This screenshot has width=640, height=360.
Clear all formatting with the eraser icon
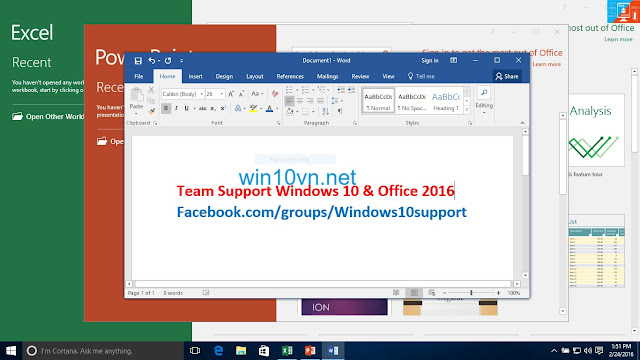click(275, 94)
